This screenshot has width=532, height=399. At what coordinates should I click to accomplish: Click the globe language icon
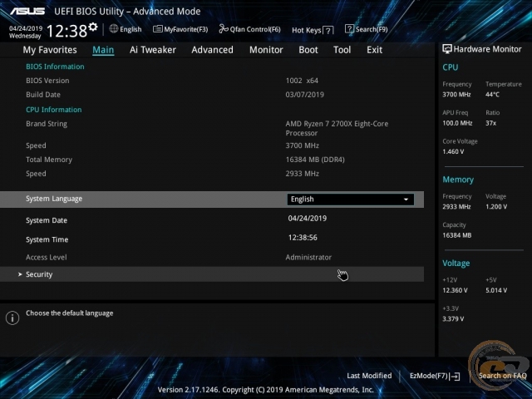tap(114, 29)
